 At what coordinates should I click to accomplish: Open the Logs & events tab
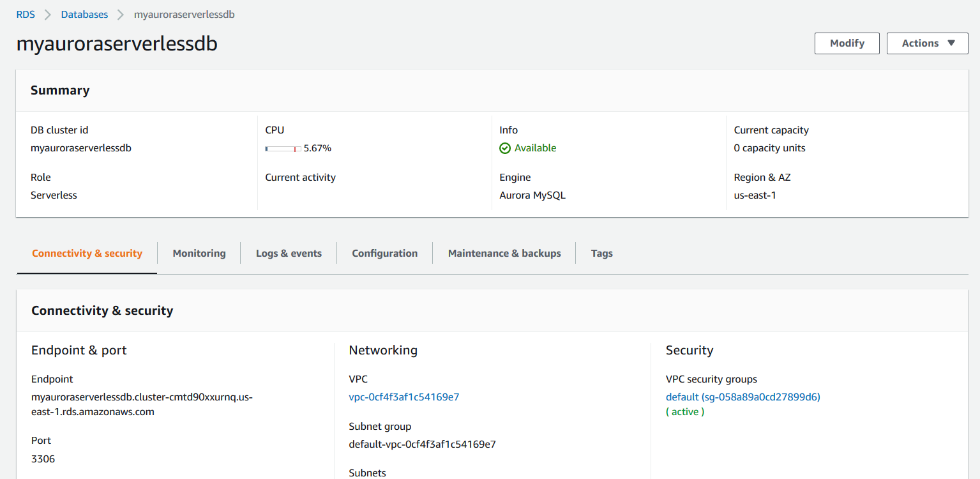289,254
